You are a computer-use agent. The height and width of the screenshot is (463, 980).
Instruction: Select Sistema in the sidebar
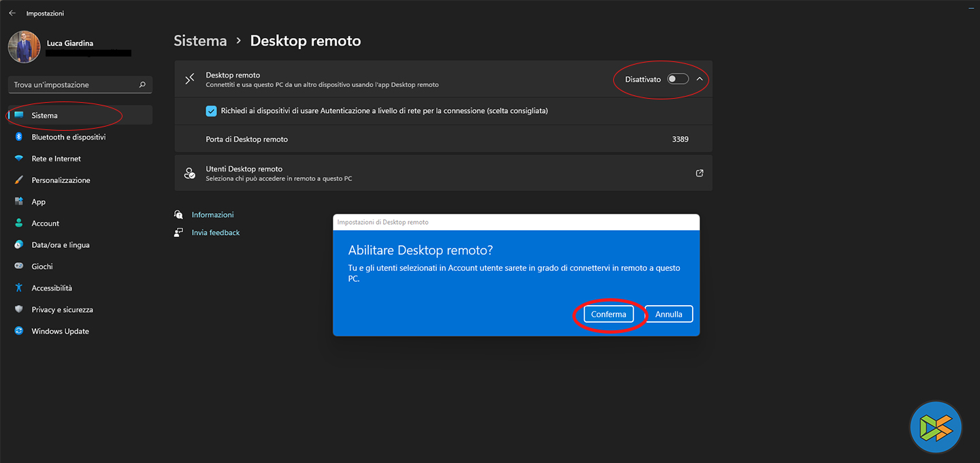pyautogui.click(x=44, y=116)
